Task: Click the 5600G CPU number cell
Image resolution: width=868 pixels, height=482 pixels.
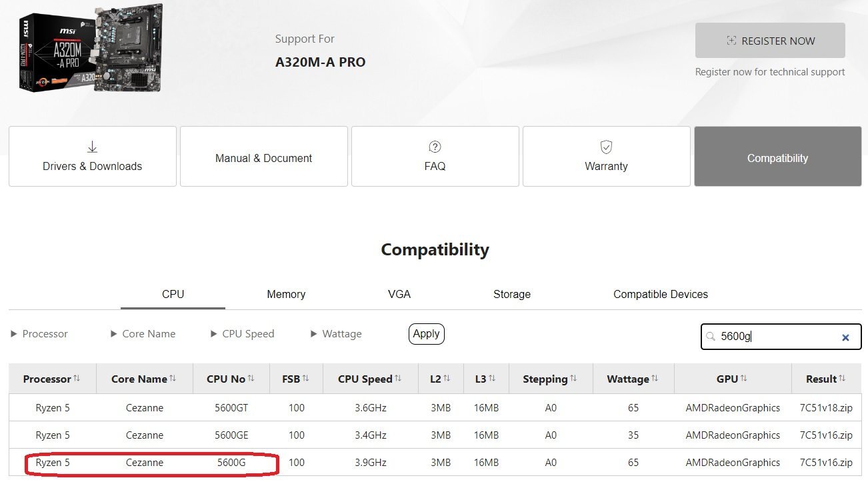Action: [231, 463]
